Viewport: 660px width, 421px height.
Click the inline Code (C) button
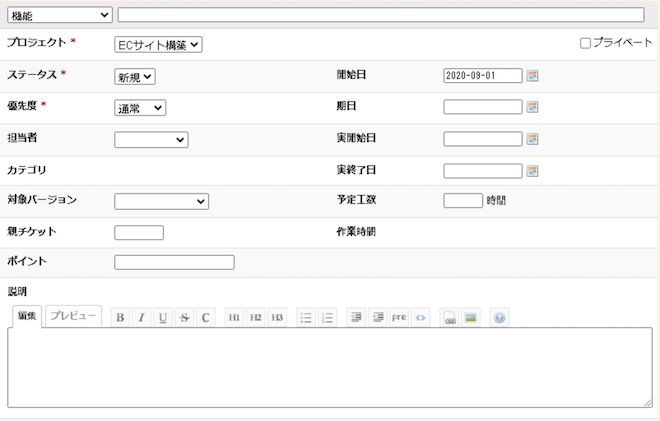pos(205,317)
